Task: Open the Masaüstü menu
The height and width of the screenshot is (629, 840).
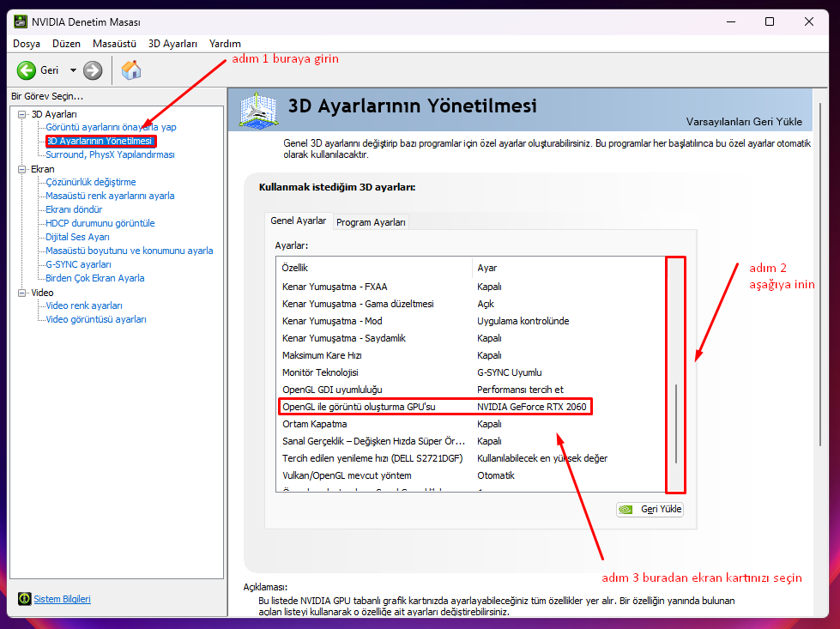Action: point(114,44)
